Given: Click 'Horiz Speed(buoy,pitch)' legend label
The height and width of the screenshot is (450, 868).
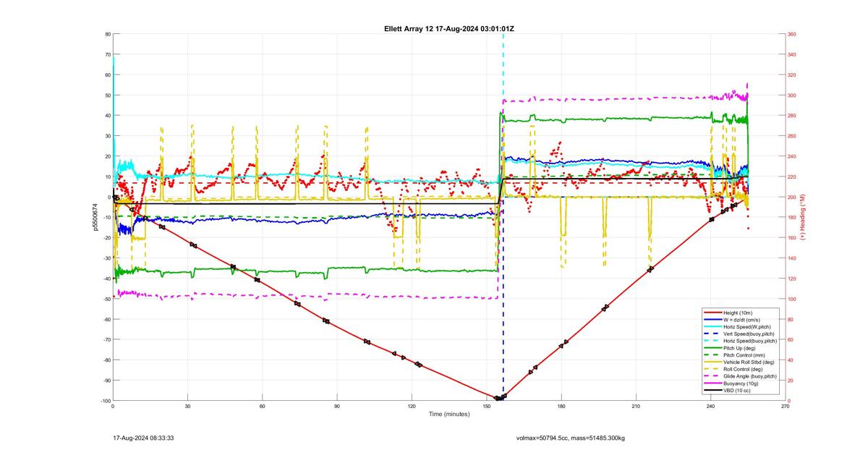Looking at the screenshot, I should [x=750, y=341].
